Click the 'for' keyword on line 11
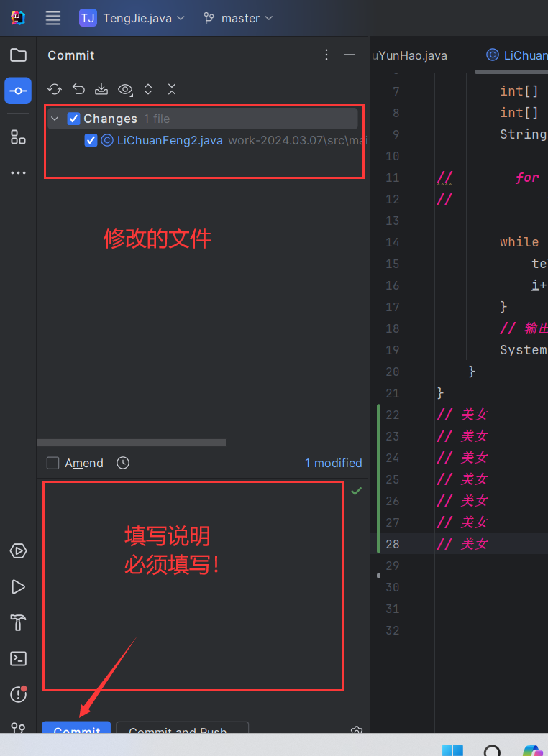Image resolution: width=548 pixels, height=756 pixels. pyautogui.click(x=526, y=178)
